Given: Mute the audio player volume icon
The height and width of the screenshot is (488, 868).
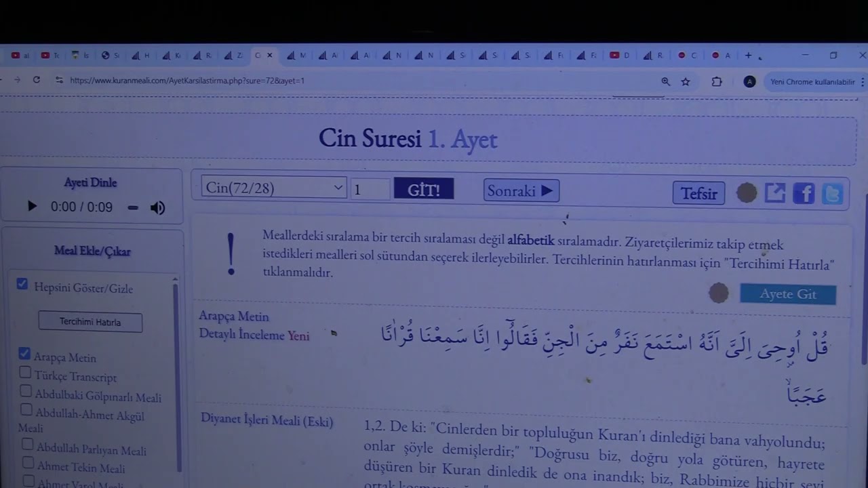Looking at the screenshot, I should 157,207.
